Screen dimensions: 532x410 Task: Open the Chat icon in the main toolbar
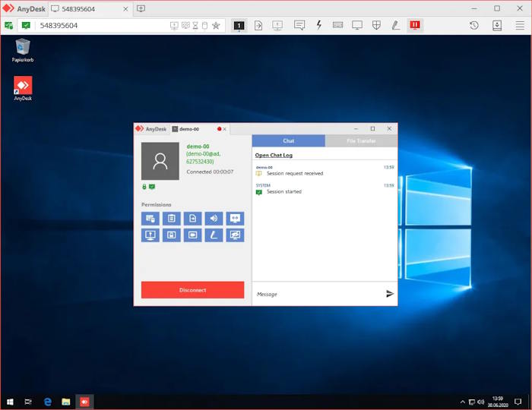pos(299,25)
